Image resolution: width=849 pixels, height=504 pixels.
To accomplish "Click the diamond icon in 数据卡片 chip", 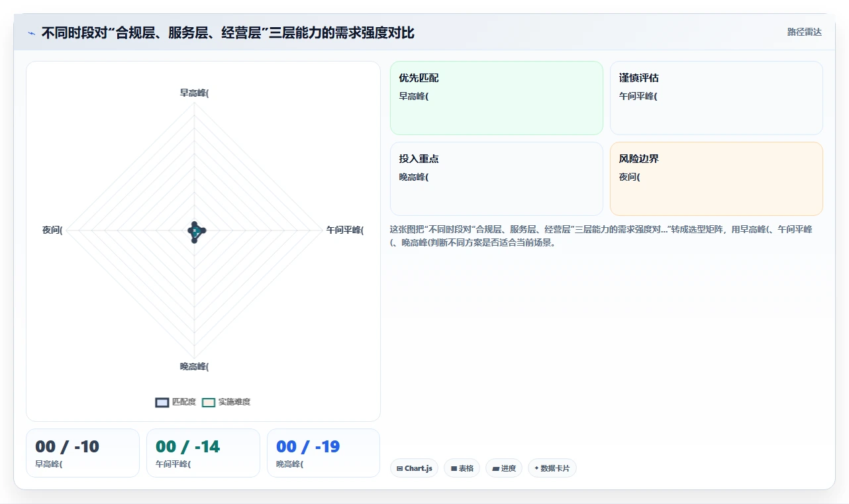I will tap(536, 468).
